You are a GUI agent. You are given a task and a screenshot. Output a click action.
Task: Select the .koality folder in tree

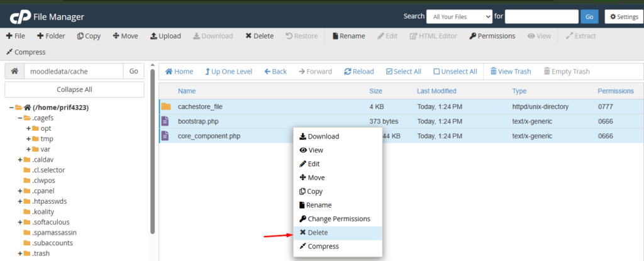click(x=38, y=212)
